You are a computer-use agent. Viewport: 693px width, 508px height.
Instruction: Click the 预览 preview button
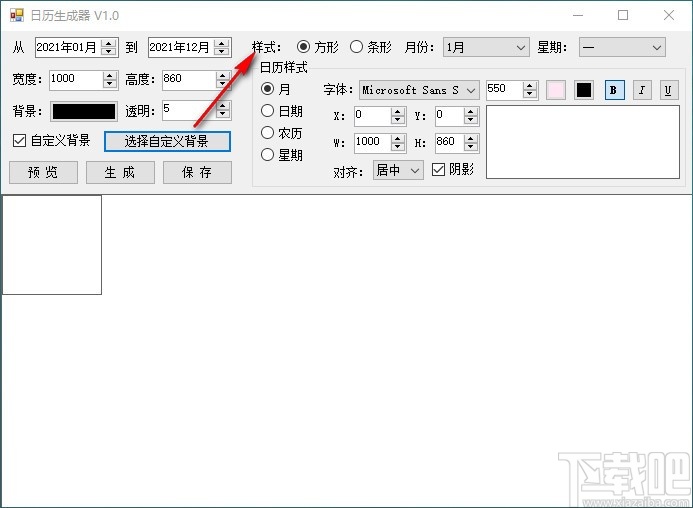pyautogui.click(x=43, y=172)
